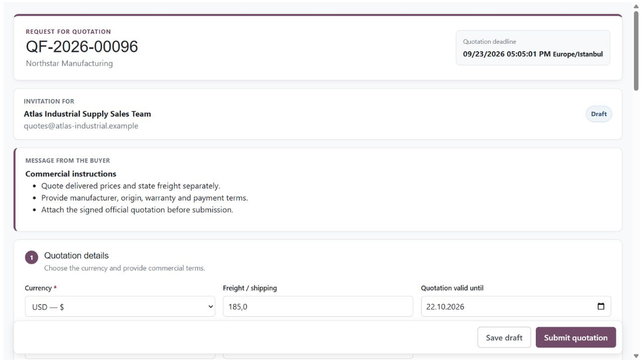Click the Freight / shipping input field
This screenshot has width=644, height=362.
point(318,306)
